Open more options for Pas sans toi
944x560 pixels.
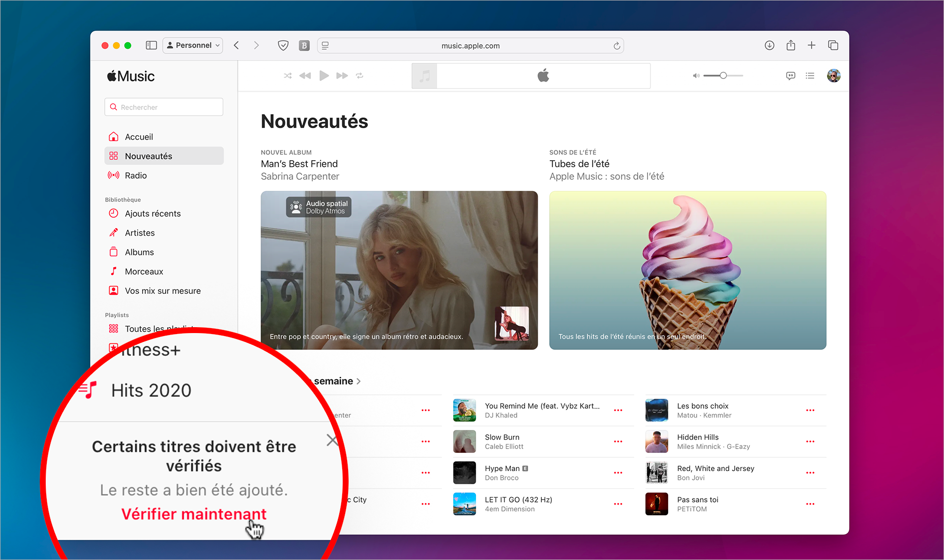(x=810, y=504)
